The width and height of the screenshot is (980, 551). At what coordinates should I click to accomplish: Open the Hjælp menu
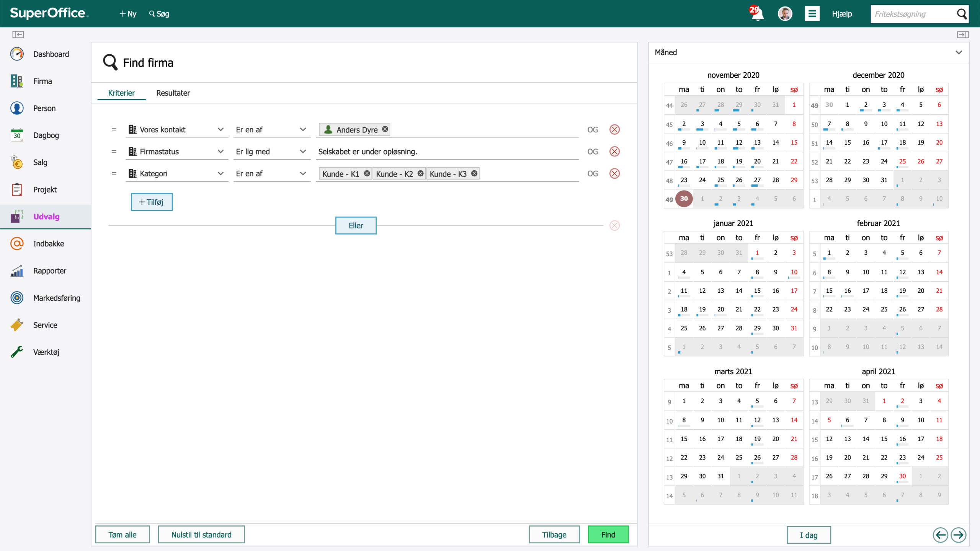[842, 14]
